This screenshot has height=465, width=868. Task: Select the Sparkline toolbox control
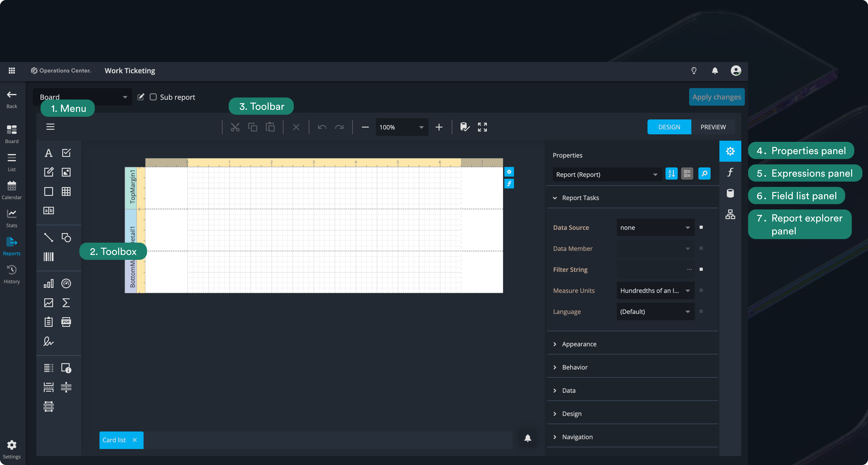[49, 303]
